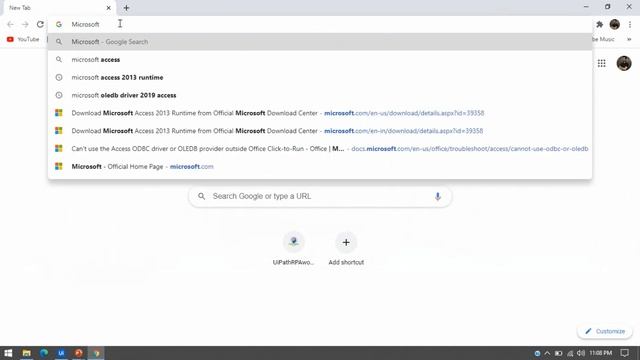Open Access 2013 Runtime en-us download suggestion
The height and width of the screenshot is (360, 640).
tap(320, 113)
